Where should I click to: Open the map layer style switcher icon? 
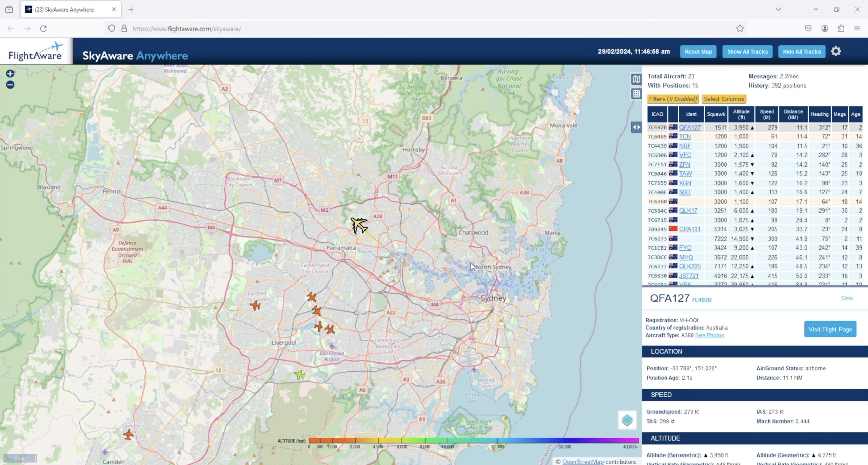636,79
